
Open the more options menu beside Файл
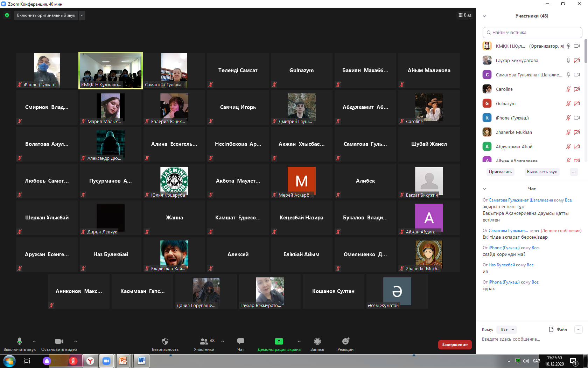pos(579,329)
